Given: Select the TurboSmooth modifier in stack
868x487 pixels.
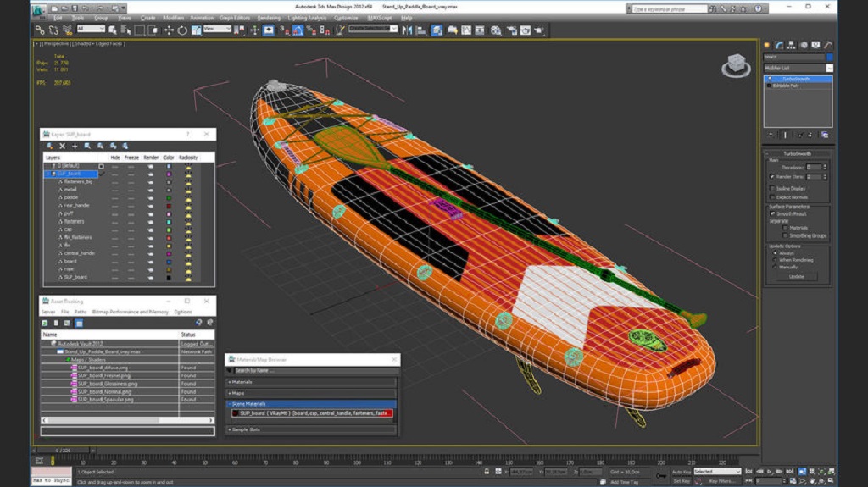Looking at the screenshot, I should [798, 79].
